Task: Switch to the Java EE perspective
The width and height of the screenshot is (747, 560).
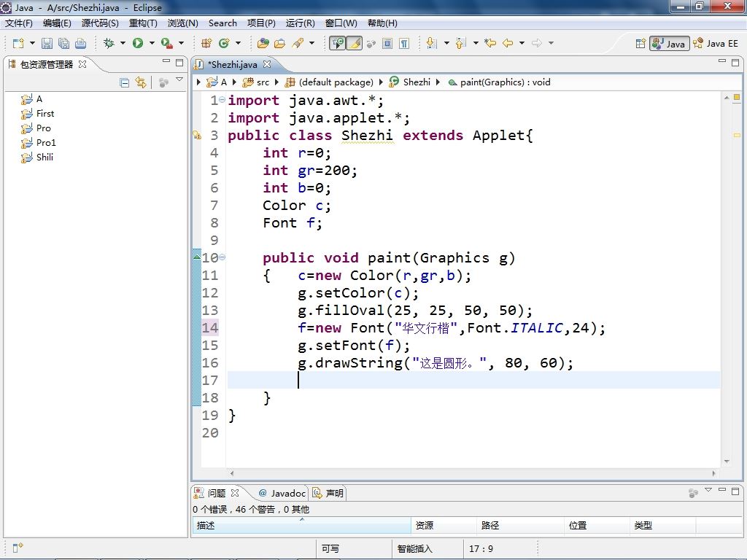Action: pos(716,44)
